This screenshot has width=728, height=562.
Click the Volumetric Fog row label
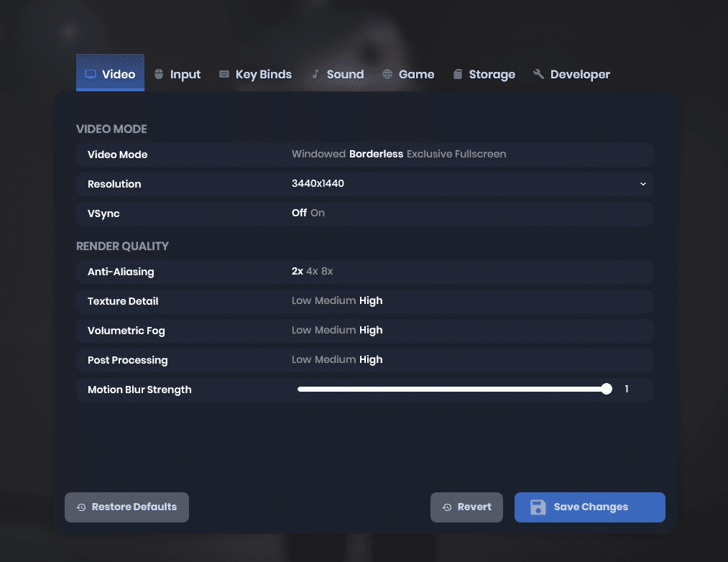tap(126, 331)
